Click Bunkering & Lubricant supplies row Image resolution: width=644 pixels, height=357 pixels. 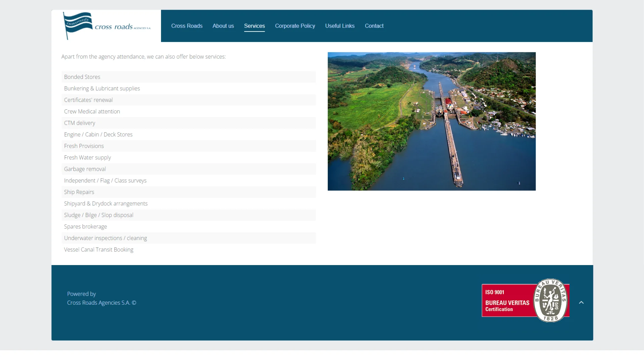point(189,88)
